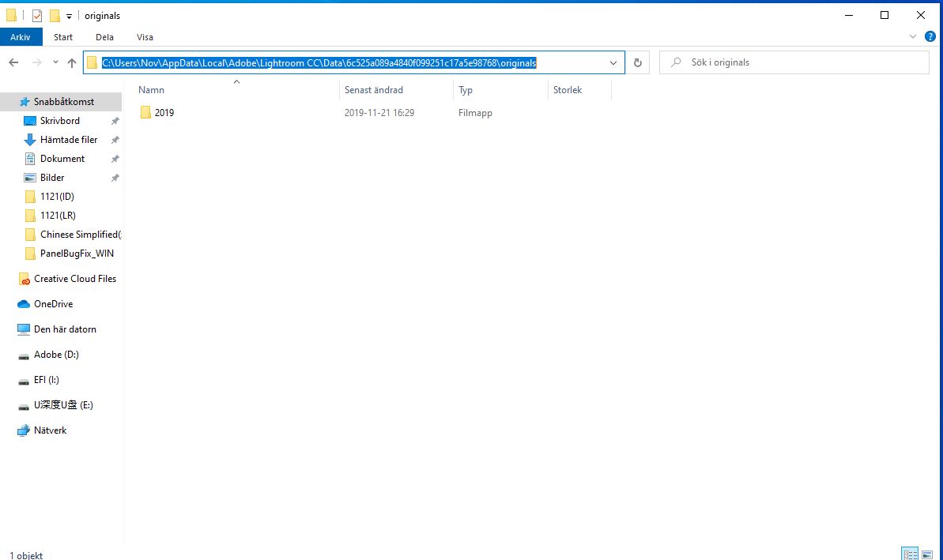The width and height of the screenshot is (943, 560).
Task: Open Help via the question mark icon
Action: (x=930, y=36)
